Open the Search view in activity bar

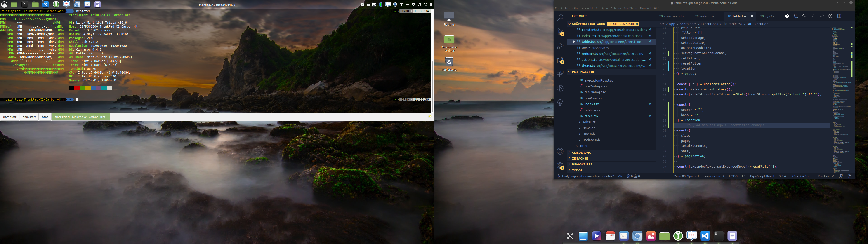coord(560,18)
